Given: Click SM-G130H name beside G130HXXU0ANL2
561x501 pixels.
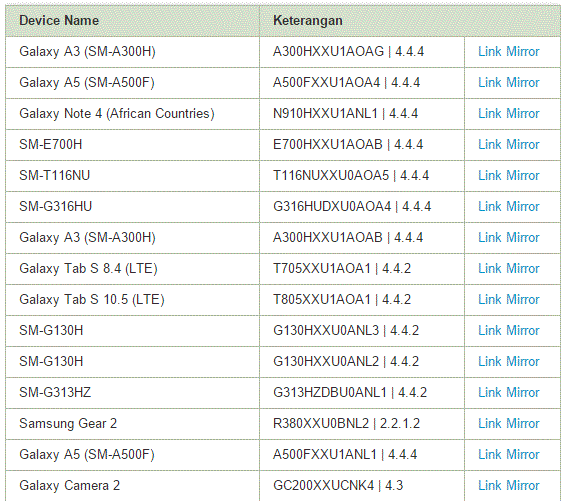Looking at the screenshot, I should (51, 362).
